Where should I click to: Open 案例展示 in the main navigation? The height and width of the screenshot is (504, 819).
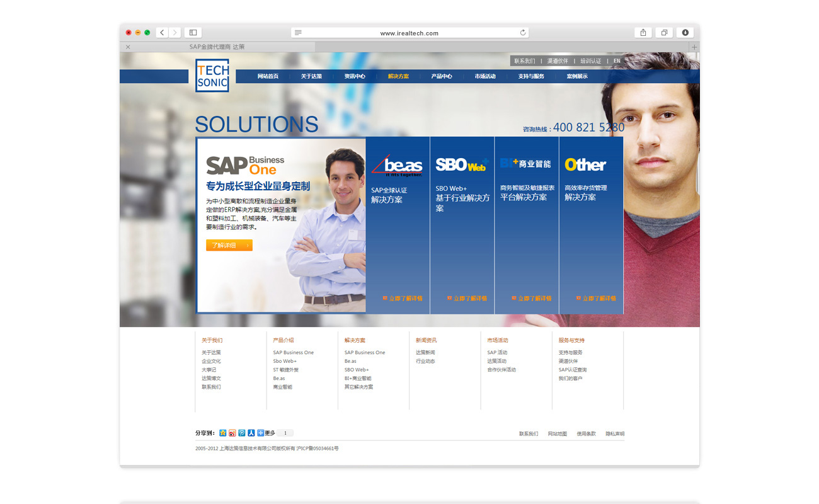pyautogui.click(x=577, y=76)
